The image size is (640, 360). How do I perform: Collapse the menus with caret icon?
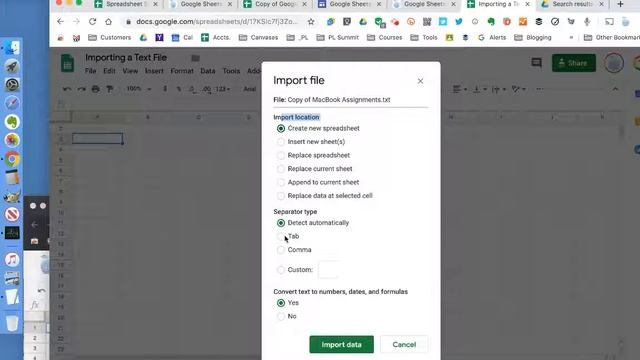point(615,89)
